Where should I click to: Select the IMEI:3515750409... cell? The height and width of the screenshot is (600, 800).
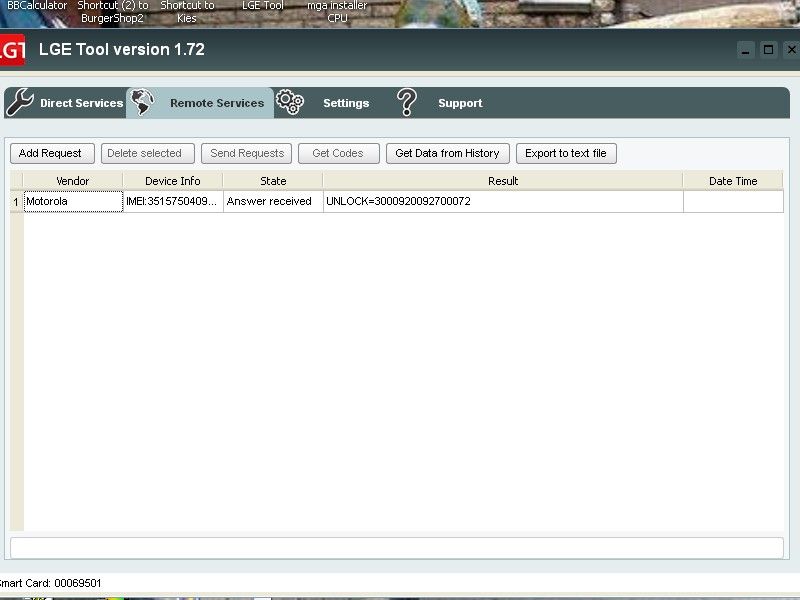click(x=173, y=202)
